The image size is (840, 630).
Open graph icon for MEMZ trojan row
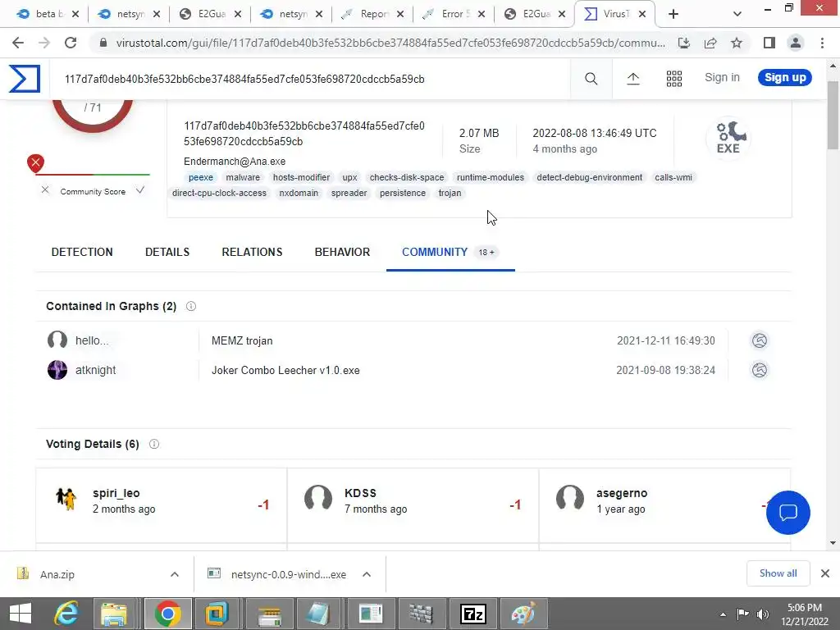coord(759,340)
